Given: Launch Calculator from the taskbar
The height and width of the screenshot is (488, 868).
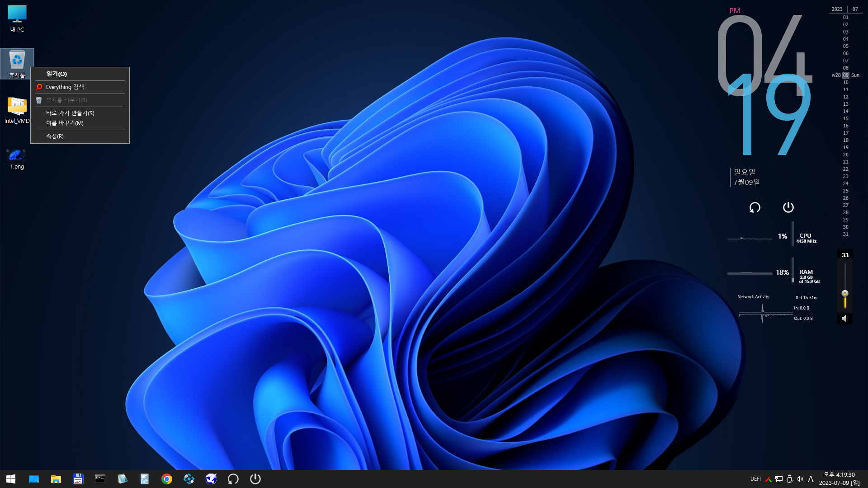Looking at the screenshot, I should pos(145,479).
